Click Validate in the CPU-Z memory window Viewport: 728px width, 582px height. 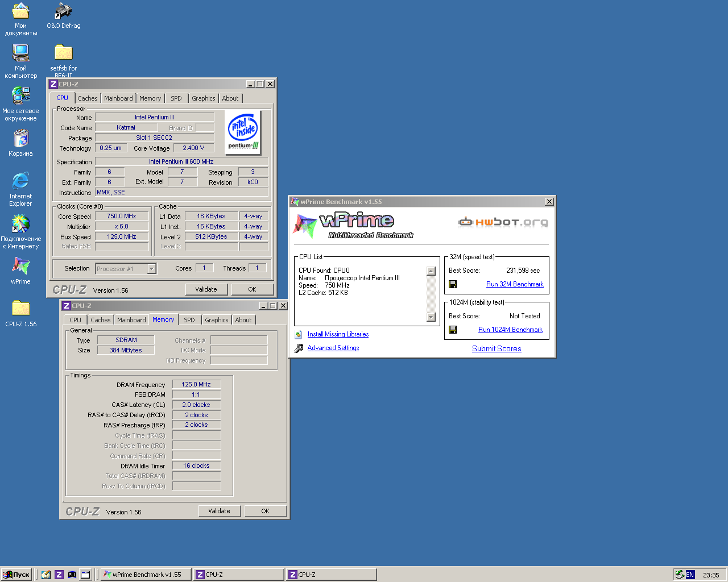tap(219, 511)
